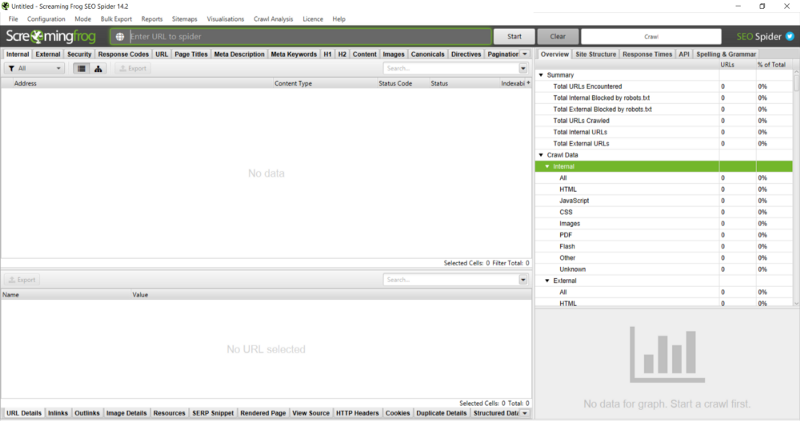Screen dimensions: 800x421
Task: Open the Spelling & Grammar tab
Action: click(726, 54)
